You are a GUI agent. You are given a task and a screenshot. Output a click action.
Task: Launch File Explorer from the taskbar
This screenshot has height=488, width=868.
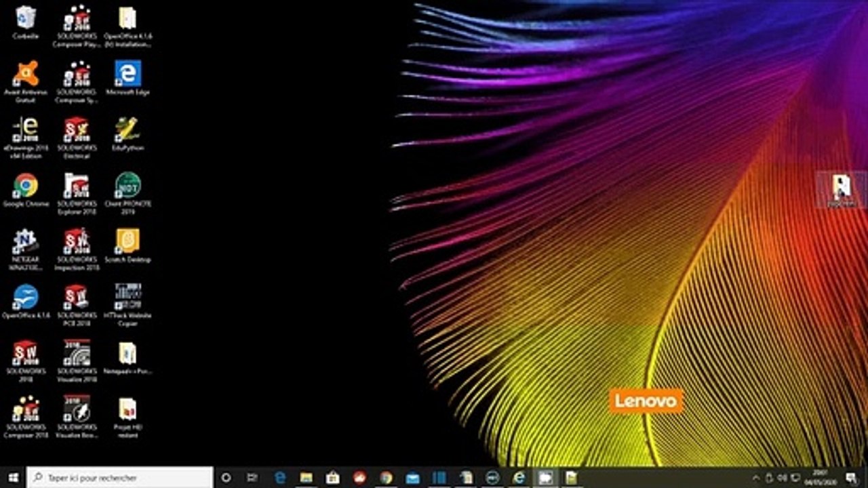pos(306,478)
